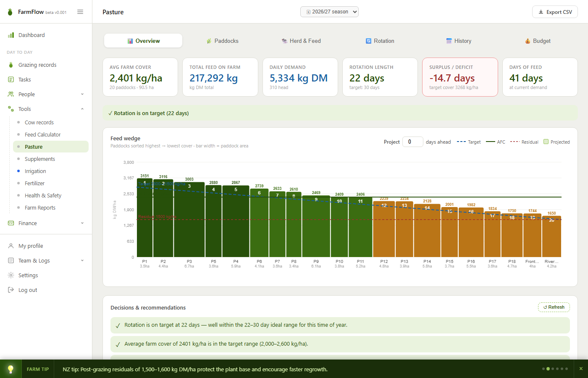The image size is (588, 378).
Task: Toggle the Projected legend checkbox
Action: click(546, 142)
